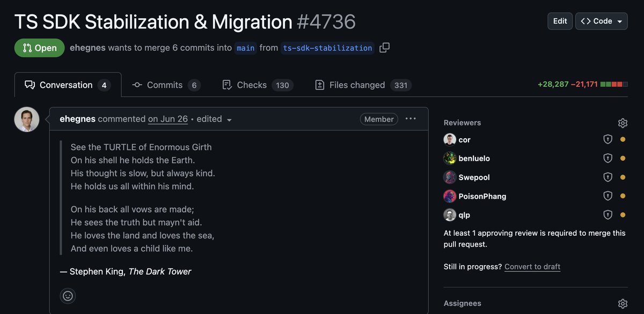Image resolution: width=644 pixels, height=314 pixels.
Task: Open the main base branch link
Action: click(x=246, y=48)
